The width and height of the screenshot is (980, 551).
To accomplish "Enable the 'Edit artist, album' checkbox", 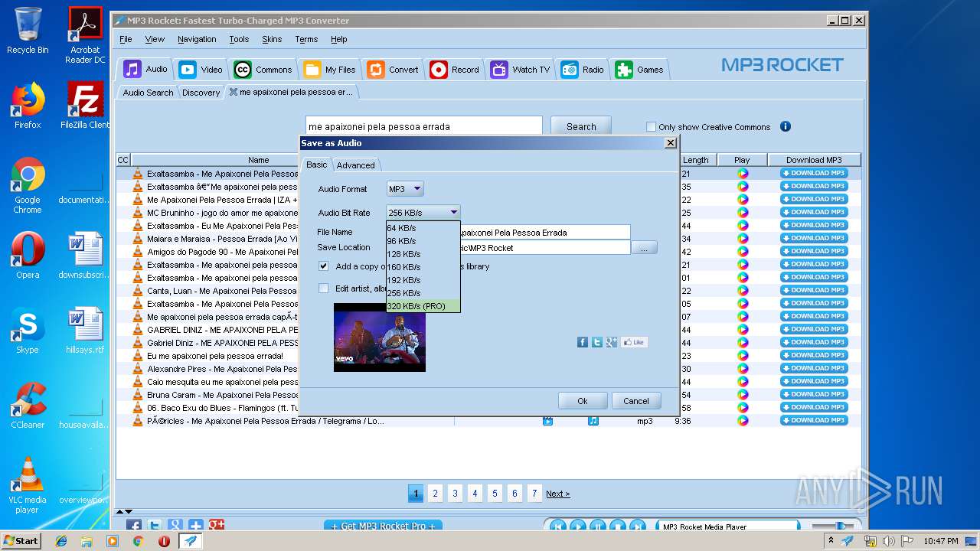I will pos(323,289).
